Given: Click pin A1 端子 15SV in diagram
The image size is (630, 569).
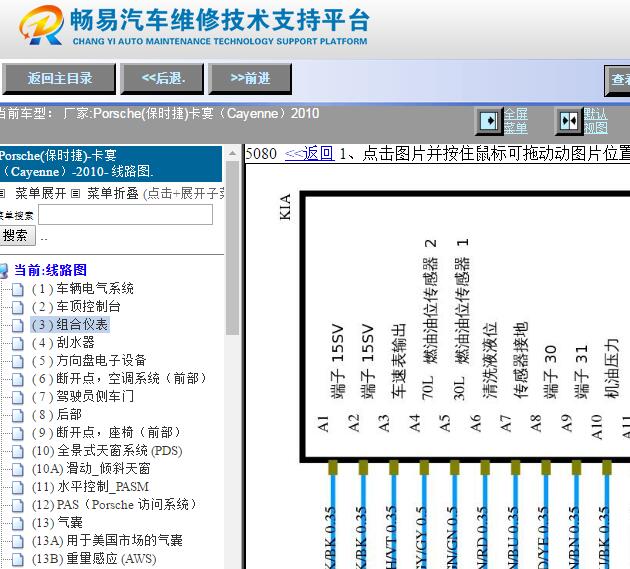Looking at the screenshot, I should (x=337, y=361).
